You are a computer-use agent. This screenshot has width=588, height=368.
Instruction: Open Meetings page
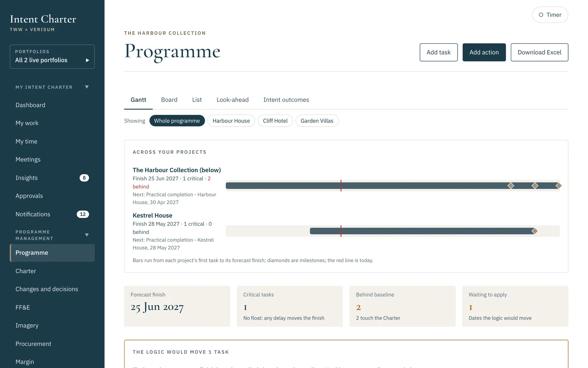[52, 159]
